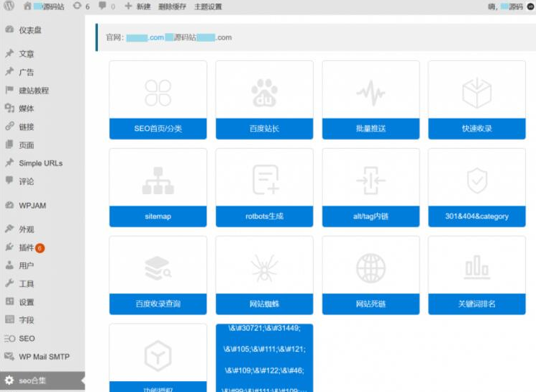
Task: Open the Baidu paw icon tile
Action: pos(264,92)
